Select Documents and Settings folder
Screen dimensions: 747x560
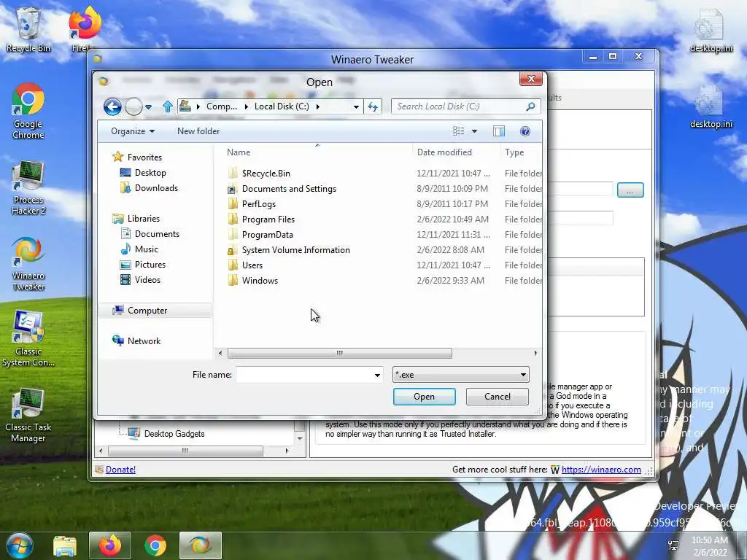282,189
